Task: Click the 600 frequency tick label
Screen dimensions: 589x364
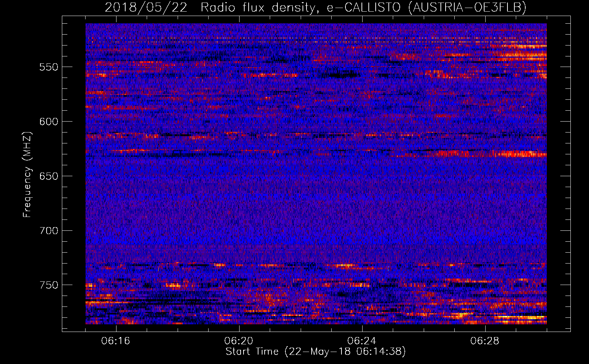Action: [x=49, y=122]
